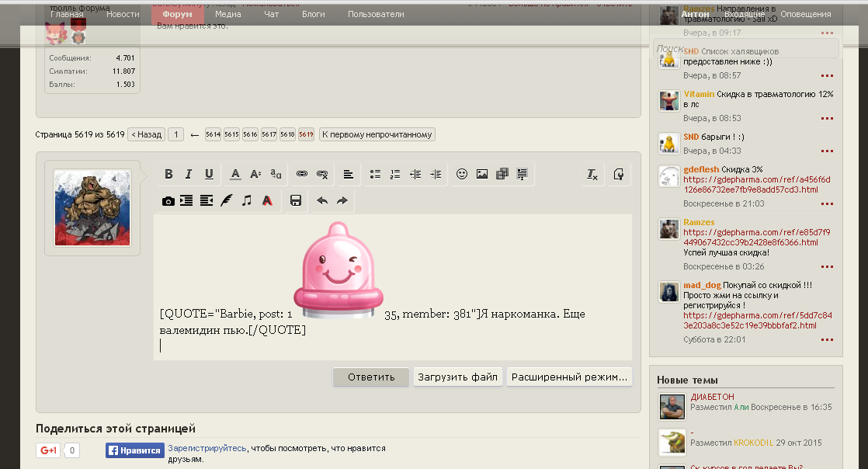Click the camera icon in editor
The width and height of the screenshot is (868, 469).
(x=168, y=201)
